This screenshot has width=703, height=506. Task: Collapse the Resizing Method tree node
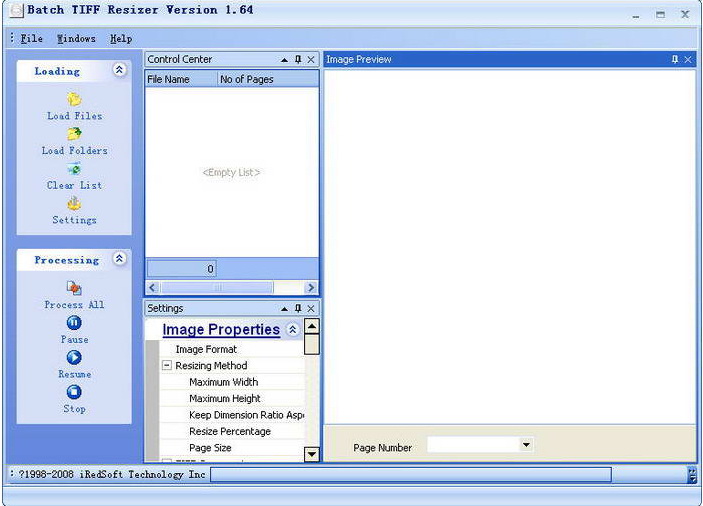coord(167,365)
